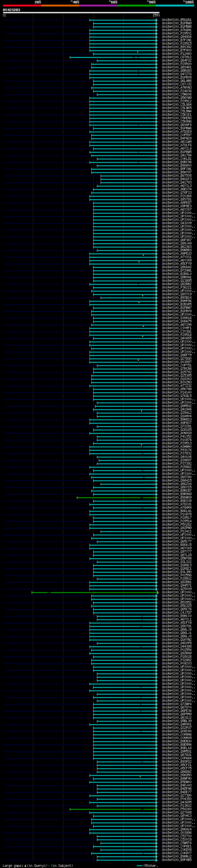Click label UniRef100_C0KDV7
The height and width of the screenshot is (868, 197).
[x=176, y=853]
